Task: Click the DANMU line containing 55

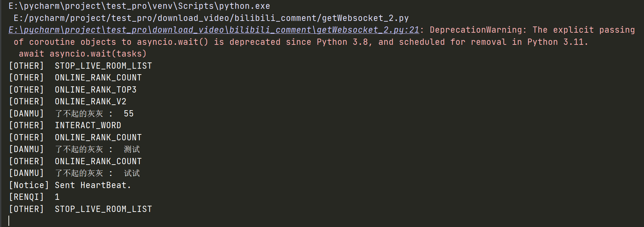Action: pyautogui.click(x=71, y=113)
